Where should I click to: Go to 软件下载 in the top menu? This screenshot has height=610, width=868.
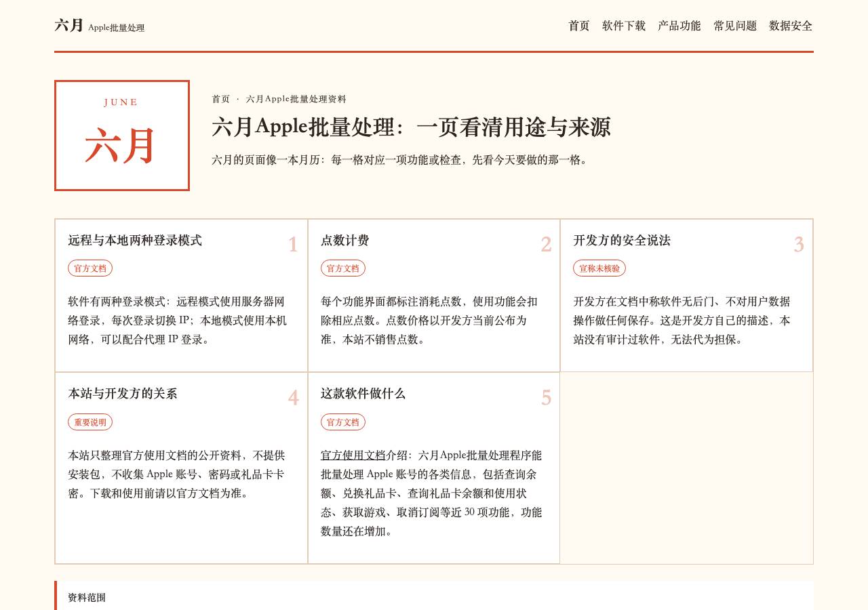pyautogui.click(x=624, y=26)
